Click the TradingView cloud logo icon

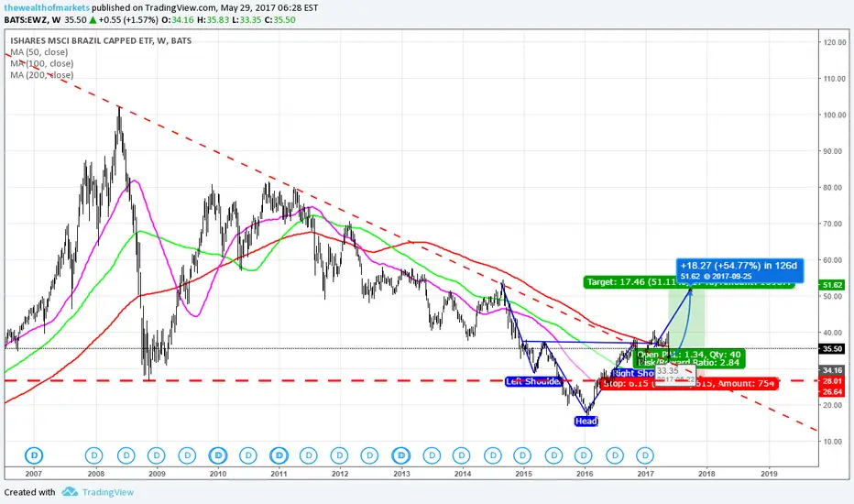(x=69, y=492)
